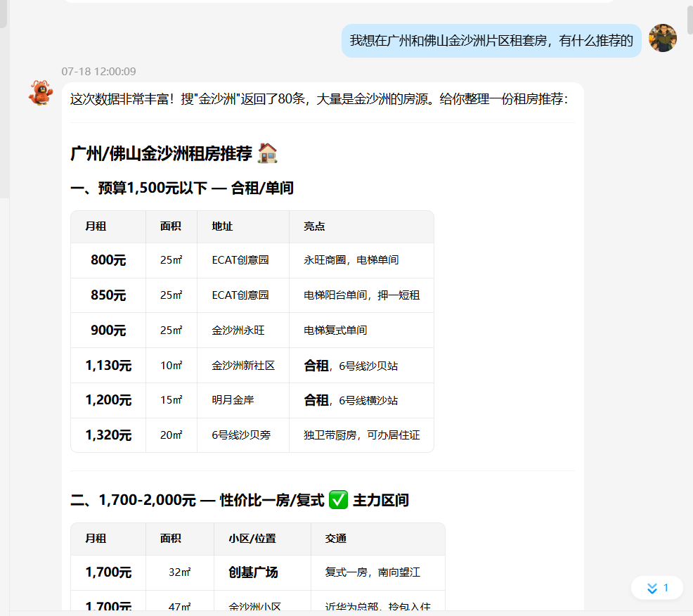Click 20㎡ area cell
The width and height of the screenshot is (693, 616).
171,435
